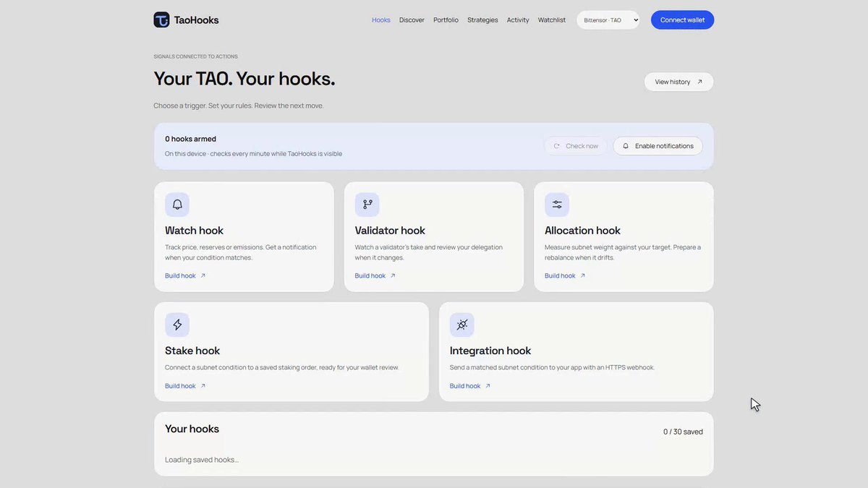Click the "Stake hook" card title
This screenshot has height=488, width=868.
pyautogui.click(x=192, y=351)
